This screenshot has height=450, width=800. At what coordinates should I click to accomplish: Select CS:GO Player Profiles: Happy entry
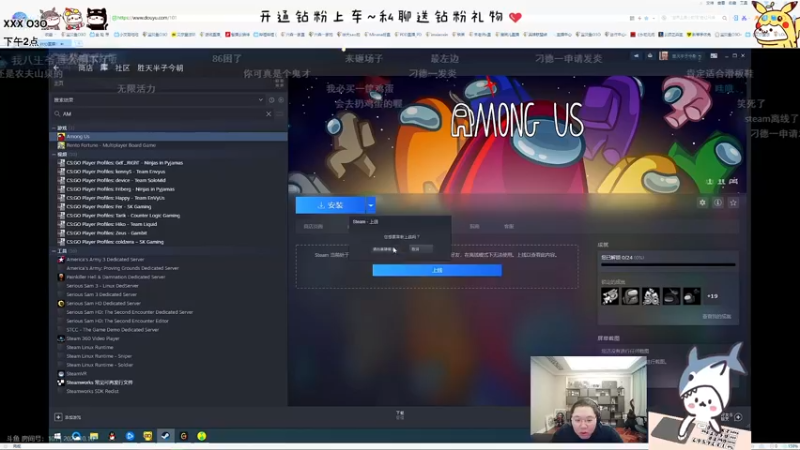point(168,198)
